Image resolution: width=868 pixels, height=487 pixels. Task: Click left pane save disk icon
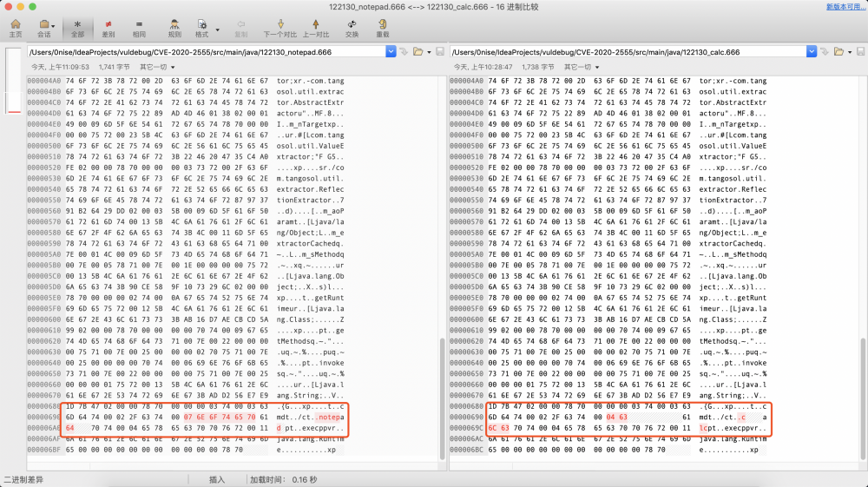pyautogui.click(x=440, y=51)
